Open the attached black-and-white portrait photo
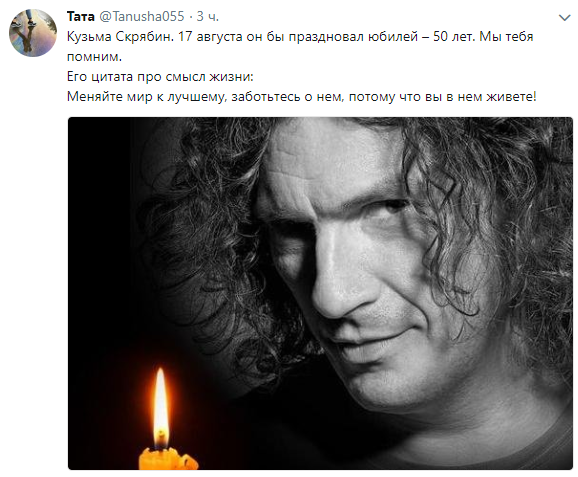The height and width of the screenshot is (477, 578). tap(320, 293)
